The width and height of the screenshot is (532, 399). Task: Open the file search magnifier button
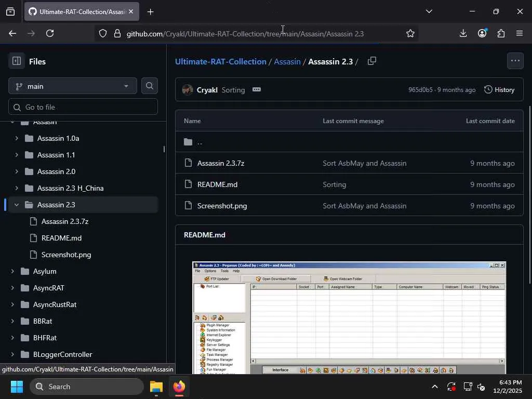(x=149, y=86)
